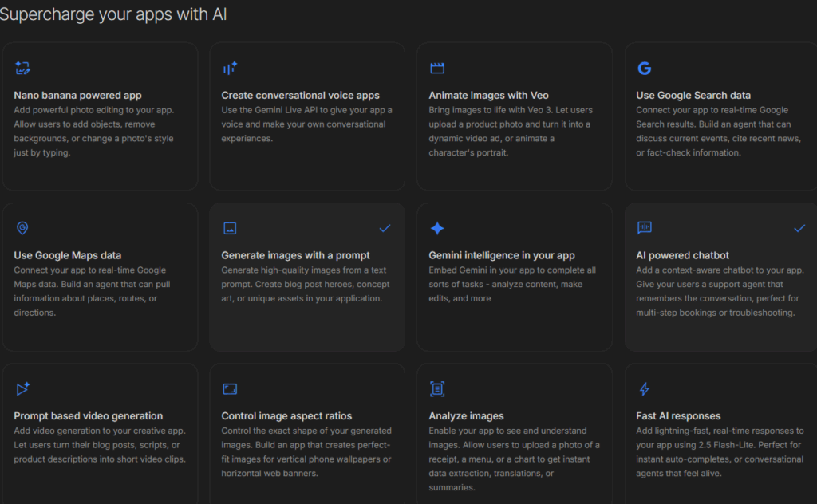Click the AI chatbot speech bubble icon
The height and width of the screenshot is (504, 817).
[x=644, y=229]
